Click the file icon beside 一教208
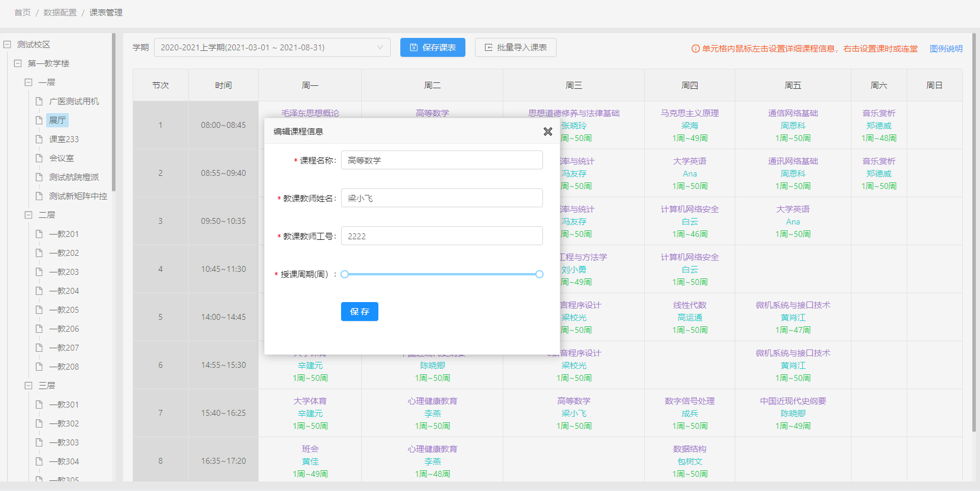The width and height of the screenshot is (980, 491). tap(39, 367)
